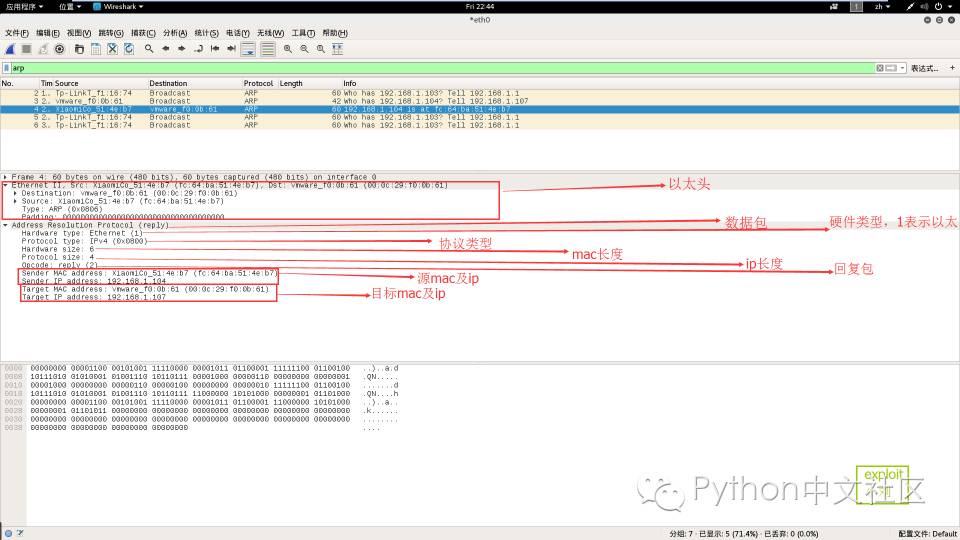960x540 pixels.
Task: Expand the Frame 4 details node
Action: (6, 177)
